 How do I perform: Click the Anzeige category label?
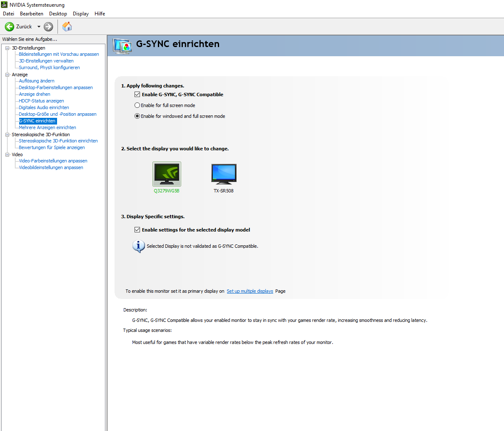coord(20,75)
